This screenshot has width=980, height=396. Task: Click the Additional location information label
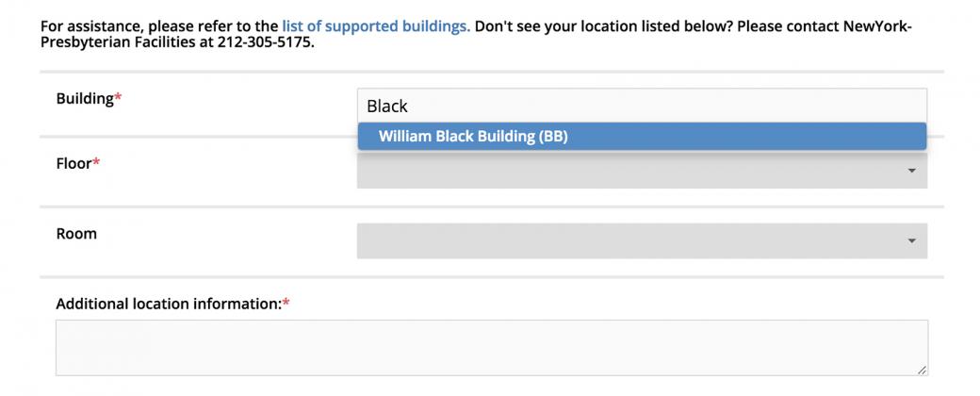[x=168, y=304]
